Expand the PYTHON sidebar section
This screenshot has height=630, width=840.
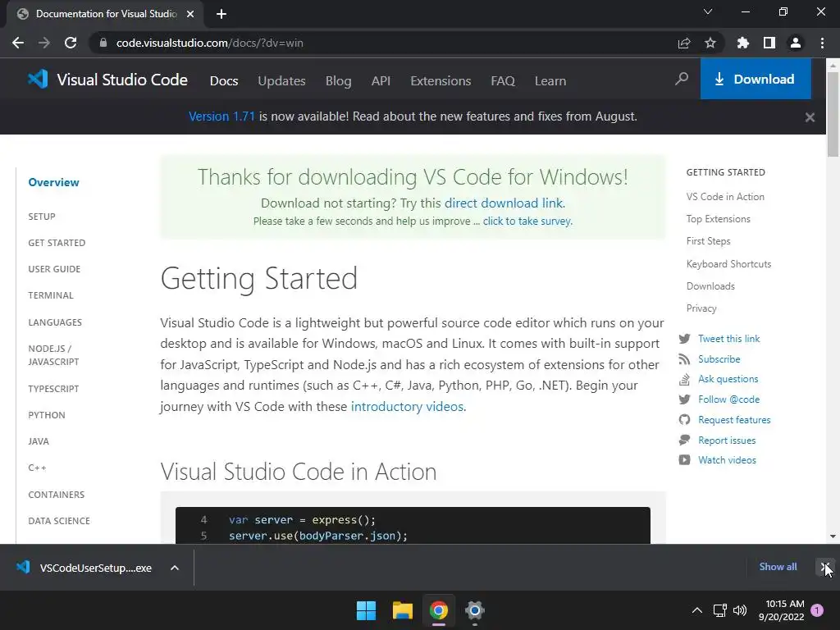coord(47,415)
